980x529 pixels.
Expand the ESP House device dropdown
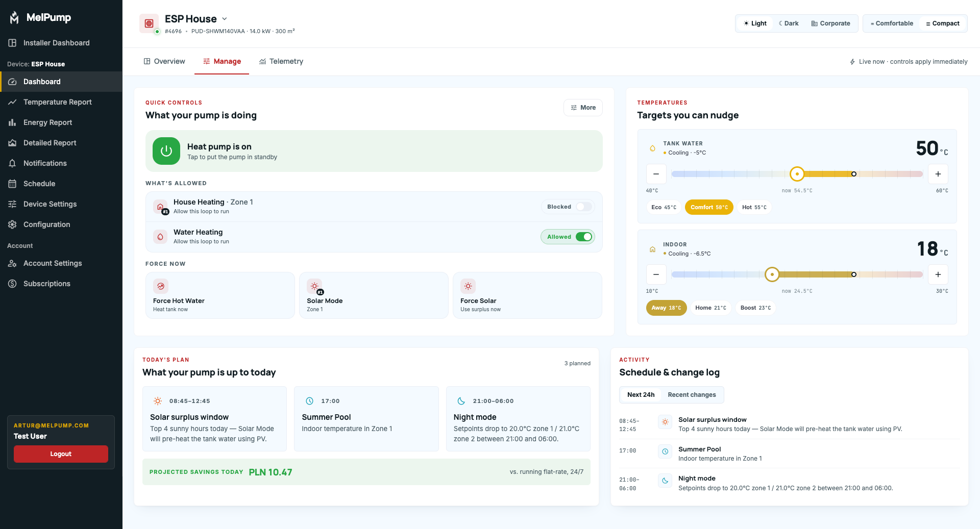coord(225,19)
